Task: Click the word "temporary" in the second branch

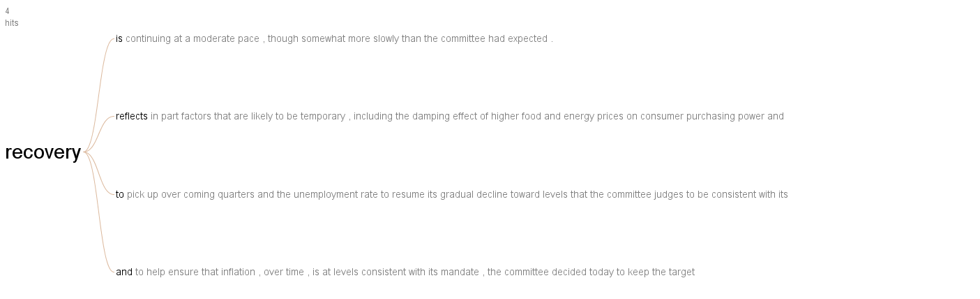Action: click(x=323, y=116)
